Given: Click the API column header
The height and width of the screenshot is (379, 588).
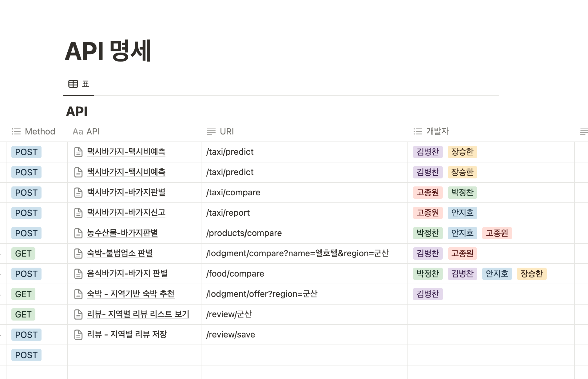Looking at the screenshot, I should (86, 131).
